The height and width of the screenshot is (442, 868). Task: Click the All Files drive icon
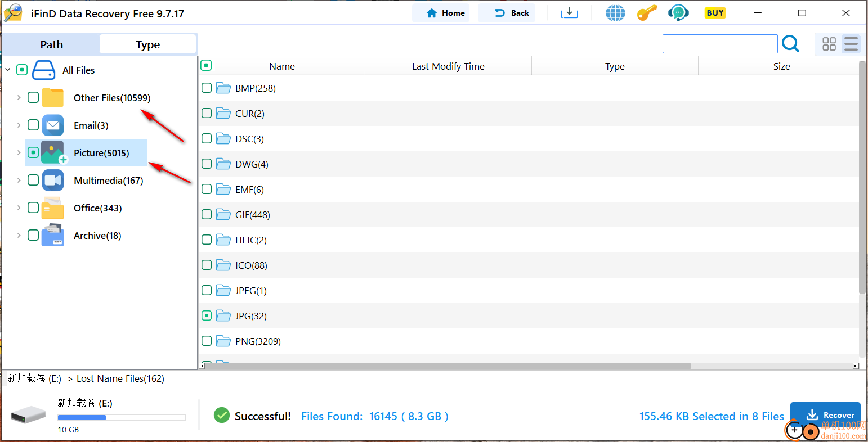(x=43, y=70)
